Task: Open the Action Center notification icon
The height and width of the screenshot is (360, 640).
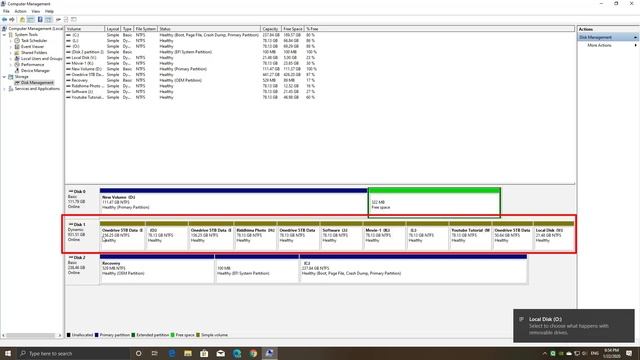Action: [629, 353]
